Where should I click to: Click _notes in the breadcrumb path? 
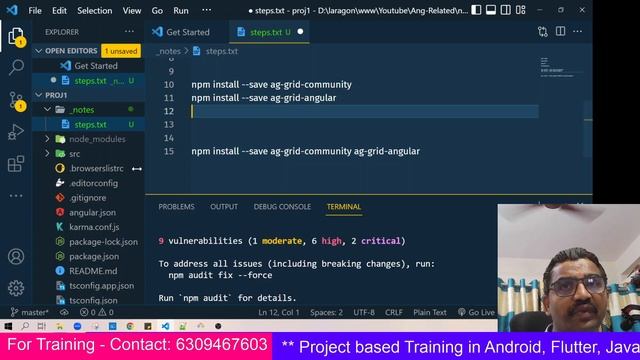pos(169,51)
